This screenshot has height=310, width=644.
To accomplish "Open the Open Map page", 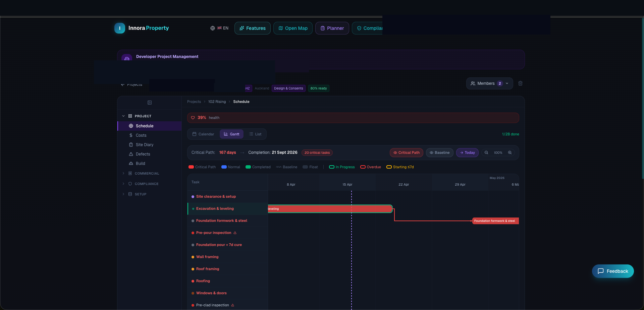I will click(x=293, y=28).
